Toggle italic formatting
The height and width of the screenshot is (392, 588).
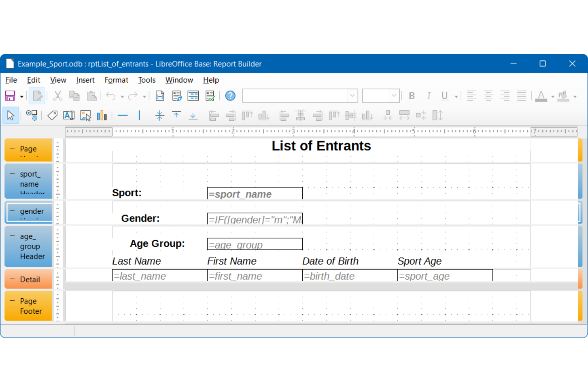click(x=428, y=96)
